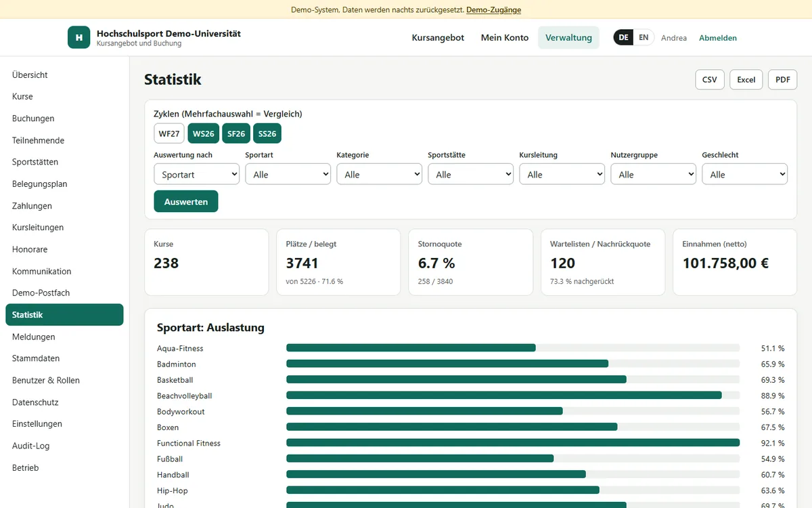Open the Nutzergruppe filter dropdown
The width and height of the screenshot is (812, 508).
pos(653,174)
